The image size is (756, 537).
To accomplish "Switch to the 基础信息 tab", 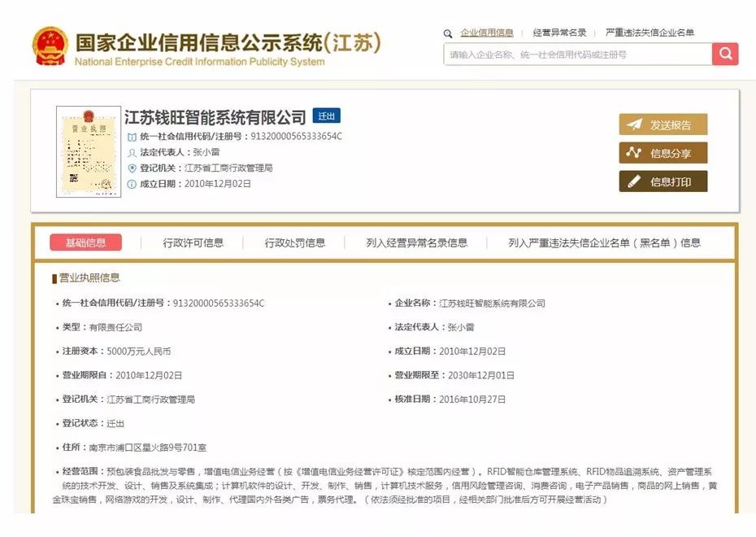I will click(86, 242).
